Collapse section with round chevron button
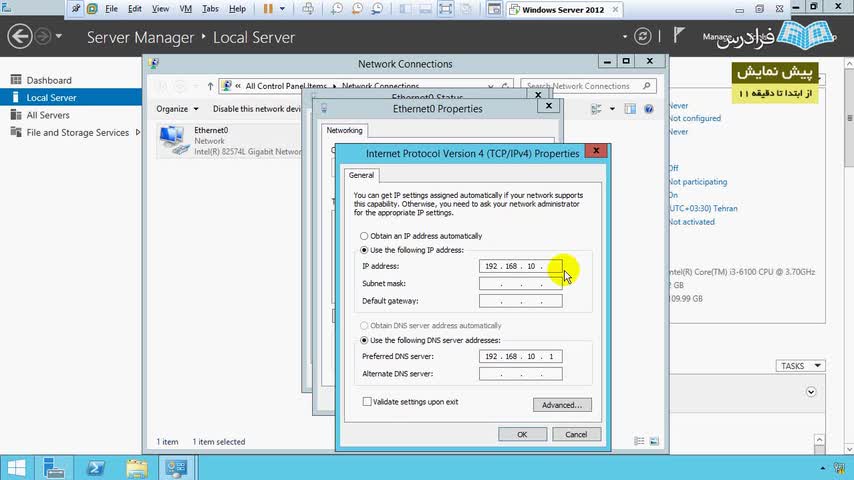 click(x=811, y=392)
